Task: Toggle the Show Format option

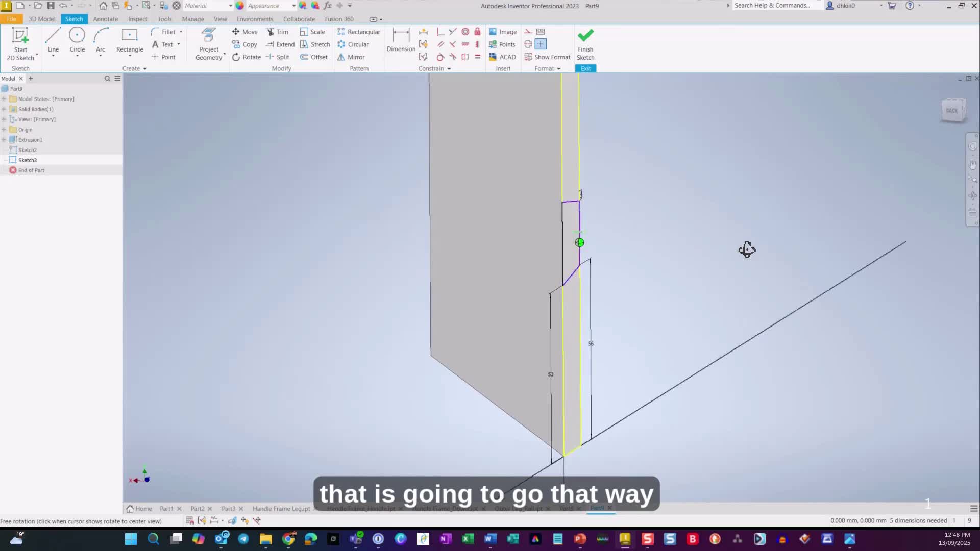Action: pos(547,57)
